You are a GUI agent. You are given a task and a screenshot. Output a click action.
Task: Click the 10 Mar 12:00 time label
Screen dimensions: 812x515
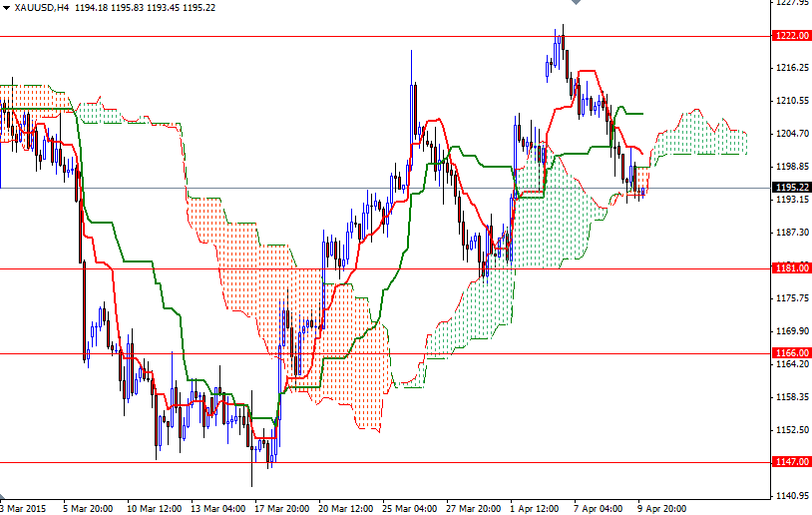click(154, 507)
